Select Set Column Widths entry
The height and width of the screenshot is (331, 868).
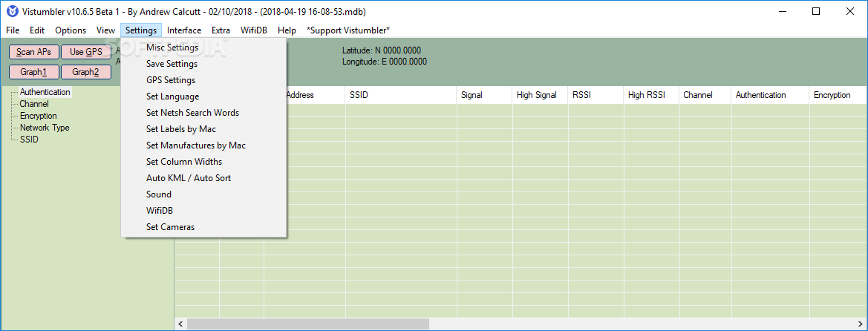[x=203, y=163]
